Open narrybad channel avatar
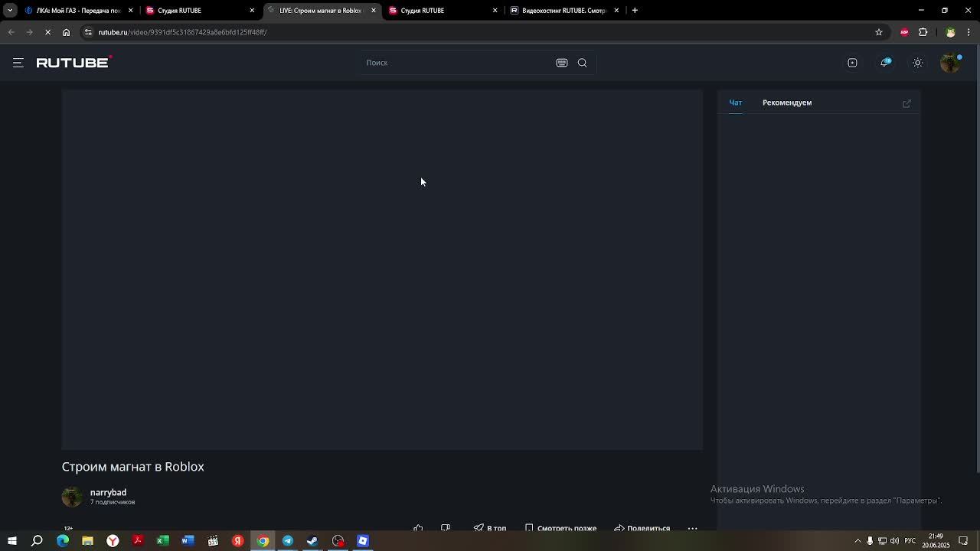This screenshot has width=980, height=551. tap(72, 497)
